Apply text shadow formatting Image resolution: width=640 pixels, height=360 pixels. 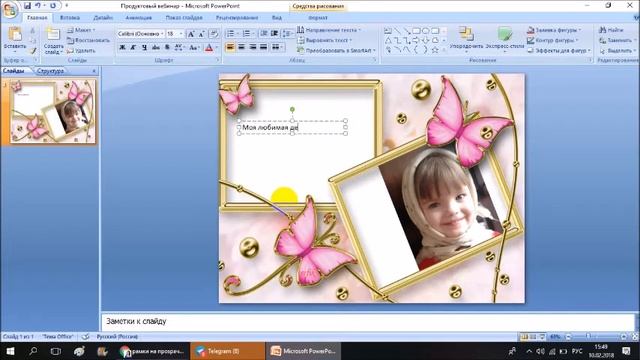click(167, 48)
